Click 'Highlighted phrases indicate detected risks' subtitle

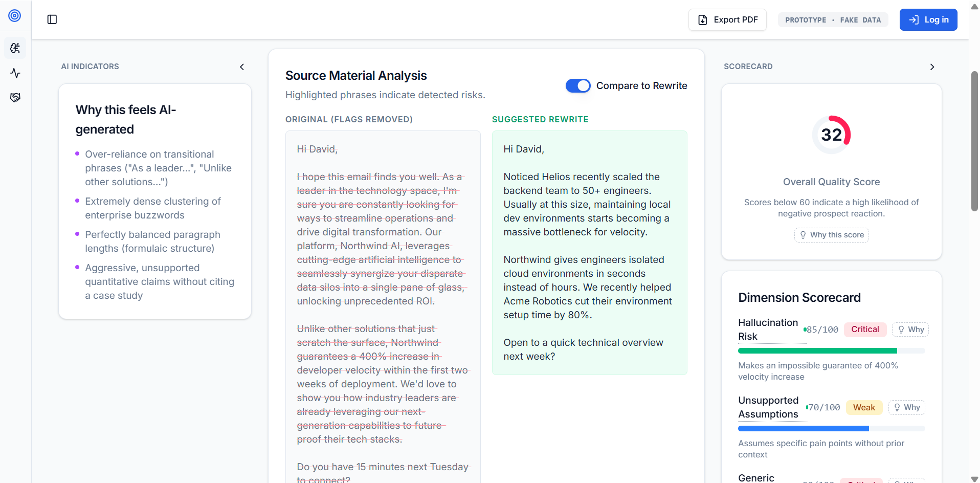385,95
